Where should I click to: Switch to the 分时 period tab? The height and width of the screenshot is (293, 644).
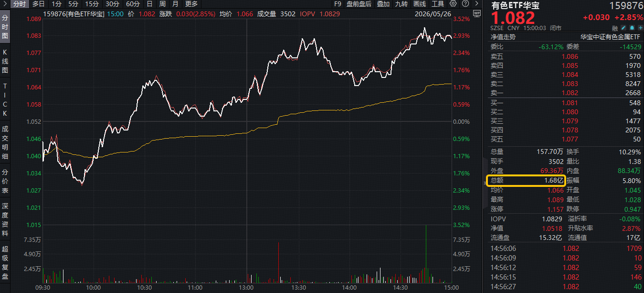coord(20,4)
